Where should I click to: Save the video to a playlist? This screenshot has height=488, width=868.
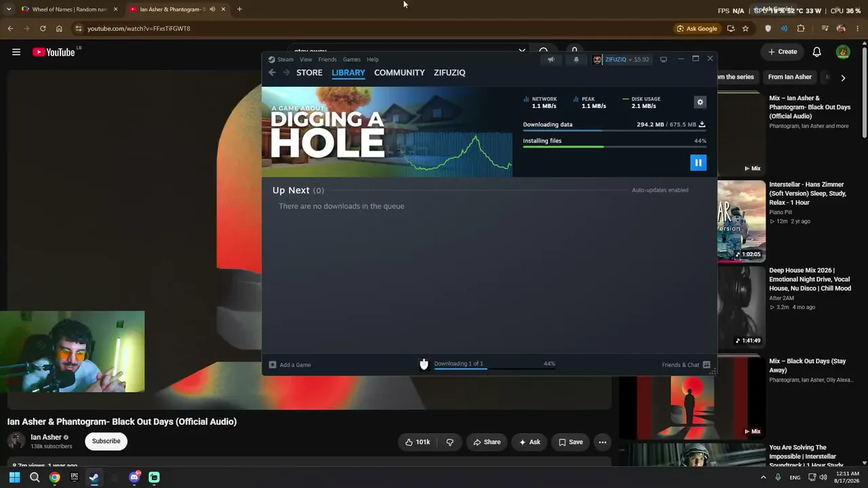570,442
